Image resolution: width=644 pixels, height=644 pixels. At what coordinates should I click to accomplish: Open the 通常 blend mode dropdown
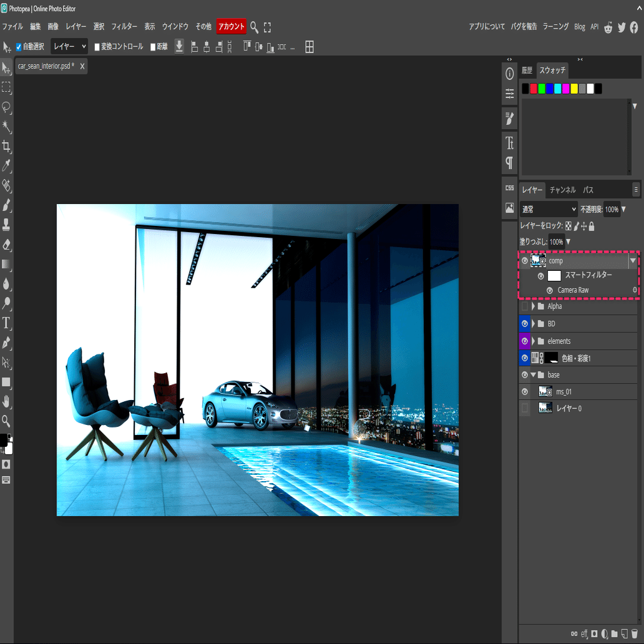click(549, 210)
